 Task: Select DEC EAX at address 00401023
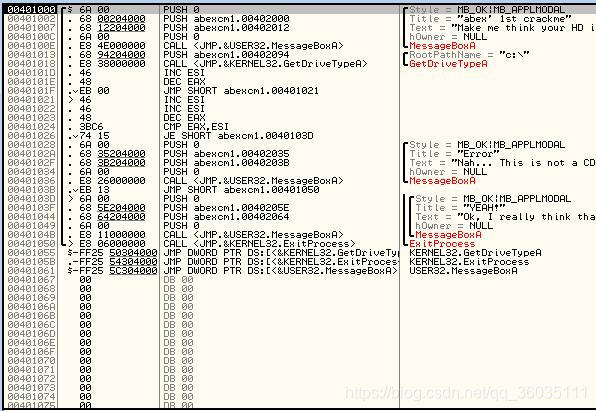click(x=184, y=117)
